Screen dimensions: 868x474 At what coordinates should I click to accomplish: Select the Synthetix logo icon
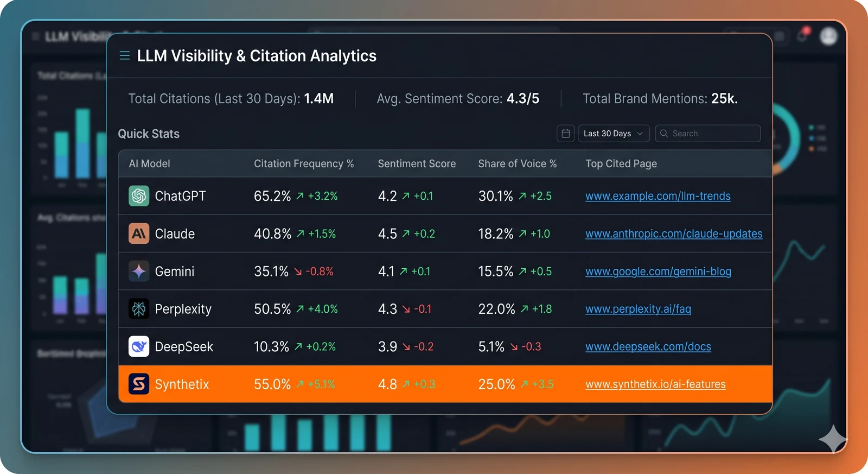click(139, 384)
